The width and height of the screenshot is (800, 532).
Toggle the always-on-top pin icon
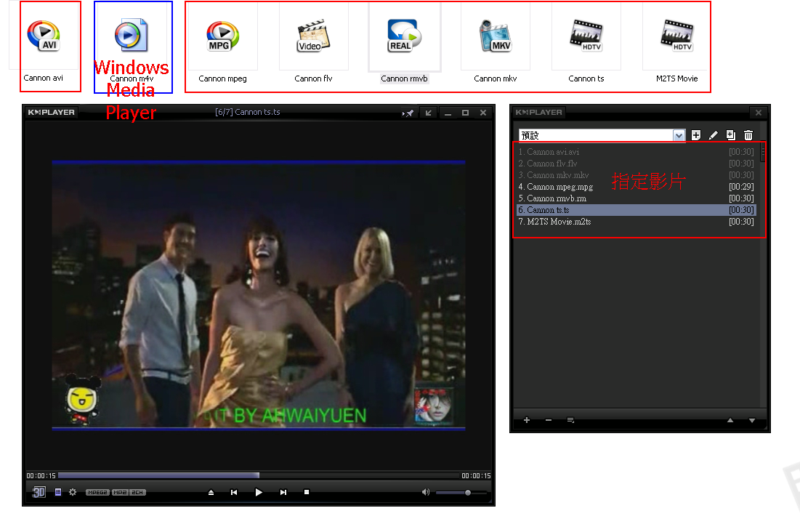(408, 113)
